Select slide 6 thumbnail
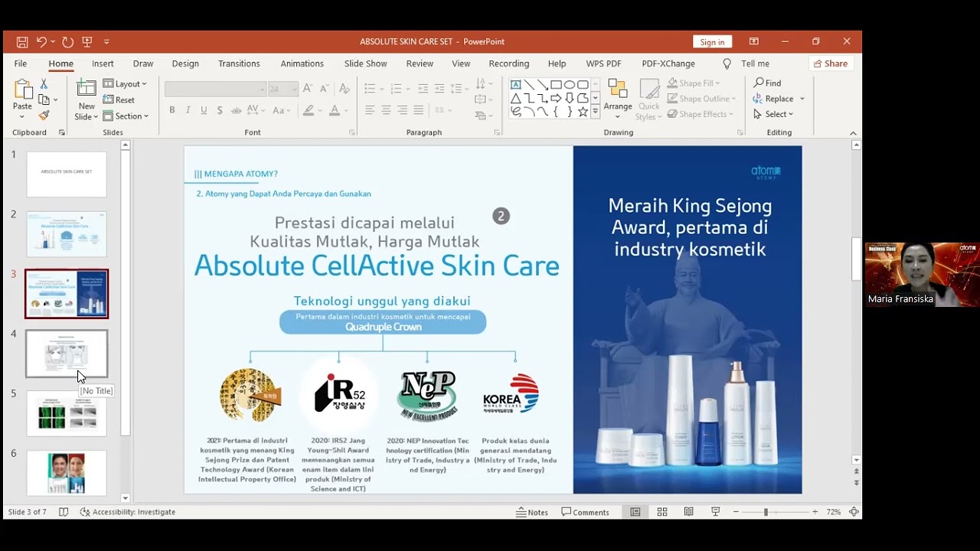980x551 pixels. 67,473
